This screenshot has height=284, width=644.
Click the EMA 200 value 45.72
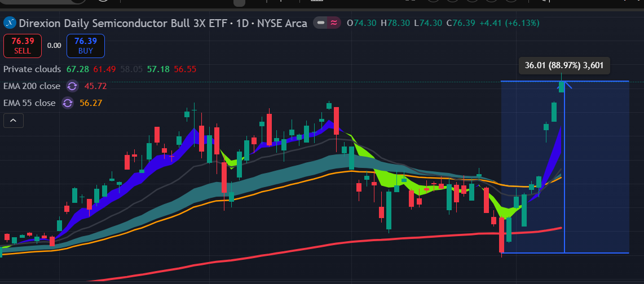[95, 86]
